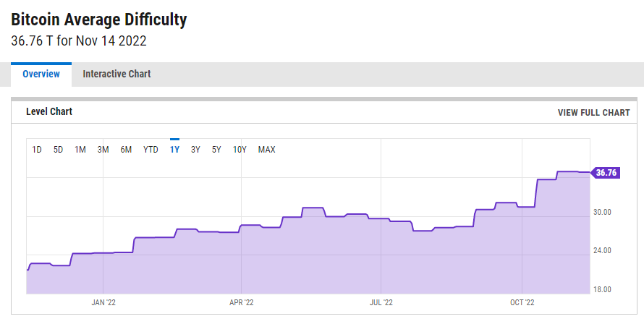Select the 1D time range

[x=37, y=150]
